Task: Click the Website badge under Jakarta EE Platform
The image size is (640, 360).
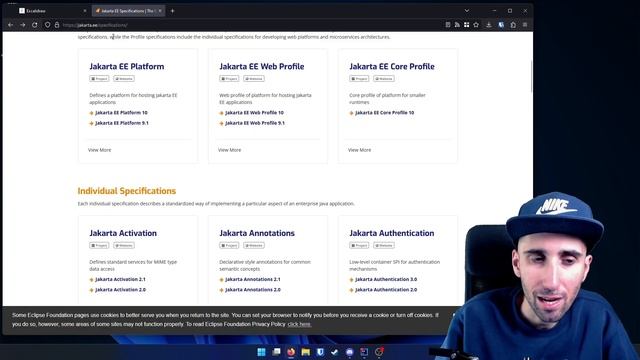Action: tap(124, 79)
